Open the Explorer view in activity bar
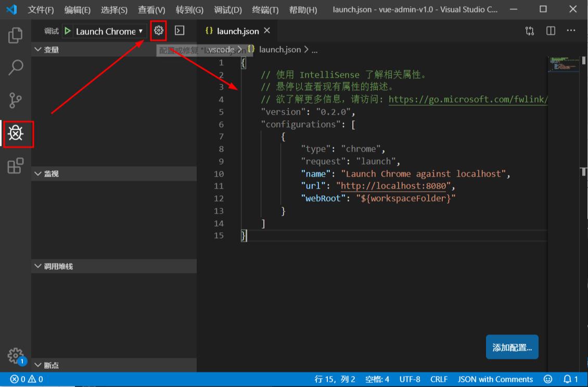This screenshot has width=588, height=387. [x=16, y=35]
